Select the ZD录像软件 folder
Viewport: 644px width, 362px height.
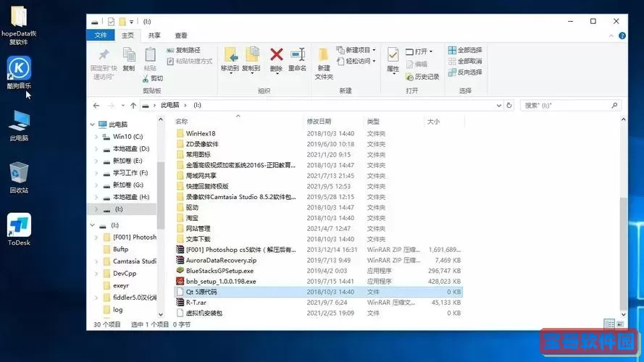[x=202, y=144]
